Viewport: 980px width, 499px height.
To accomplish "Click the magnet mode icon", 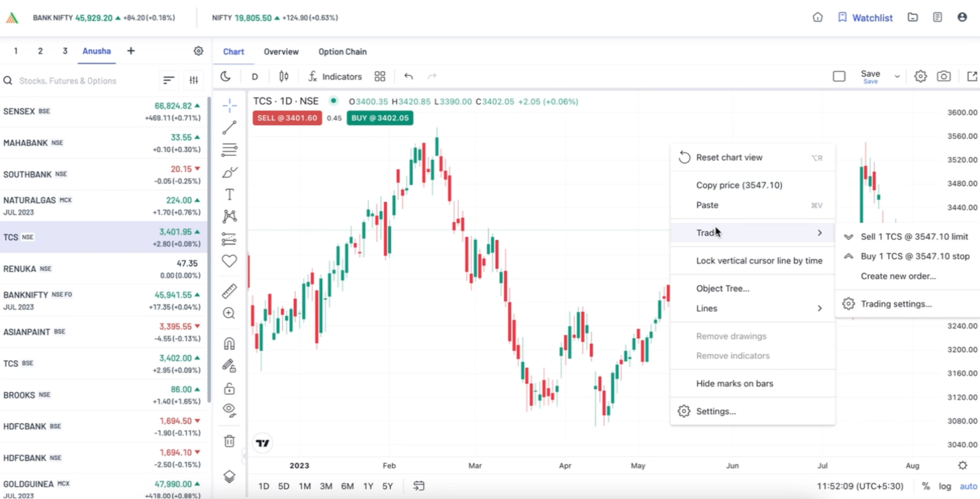I will [229, 344].
